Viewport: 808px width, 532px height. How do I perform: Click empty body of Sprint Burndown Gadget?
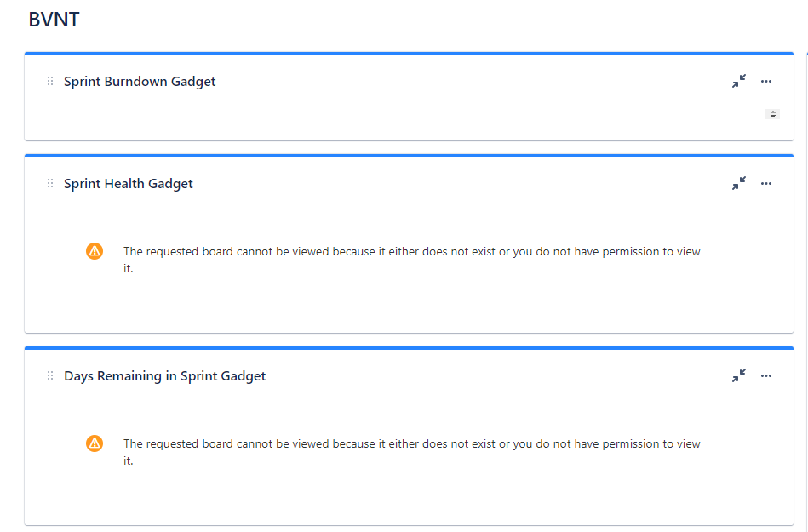[x=392, y=117]
